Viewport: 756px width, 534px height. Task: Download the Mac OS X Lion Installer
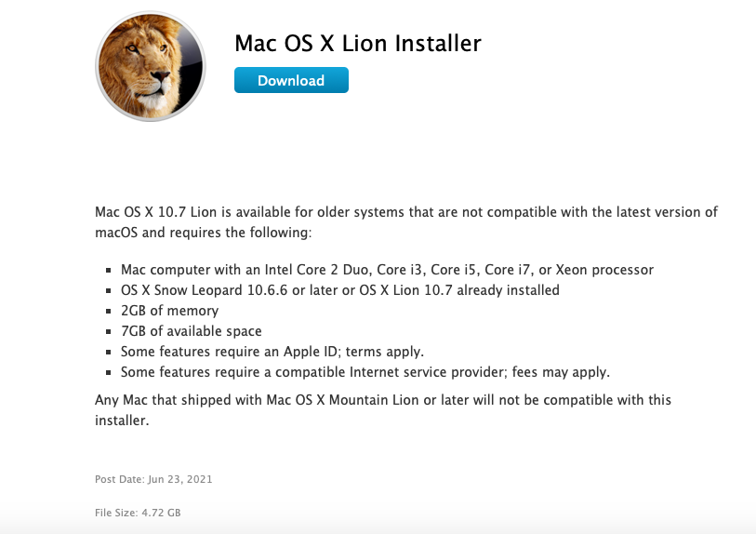click(x=291, y=80)
